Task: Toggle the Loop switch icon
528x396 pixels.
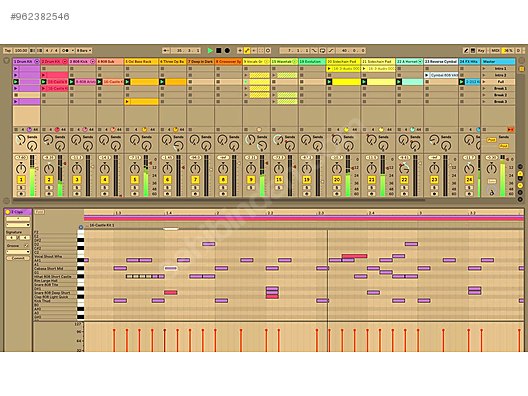Action: tap(322, 51)
